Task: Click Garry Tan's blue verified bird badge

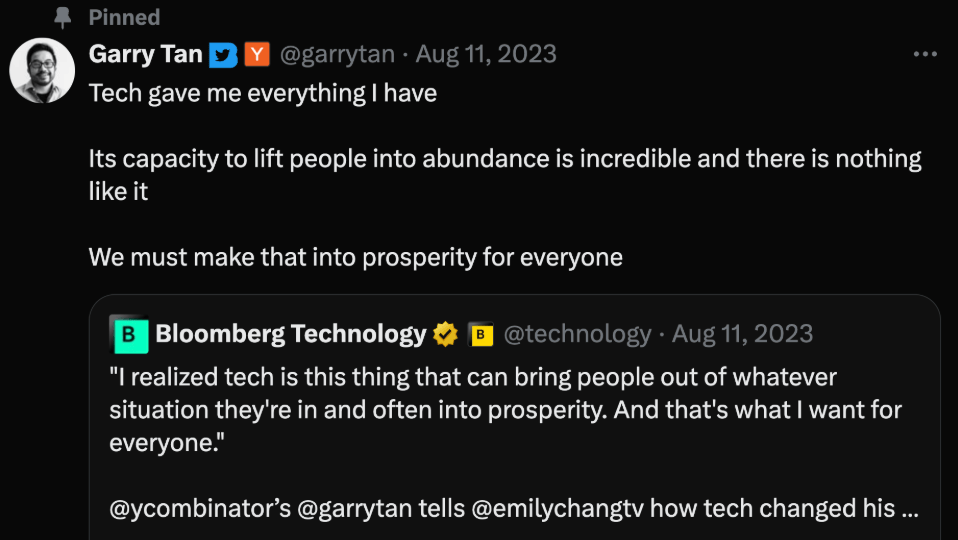Action: (223, 55)
